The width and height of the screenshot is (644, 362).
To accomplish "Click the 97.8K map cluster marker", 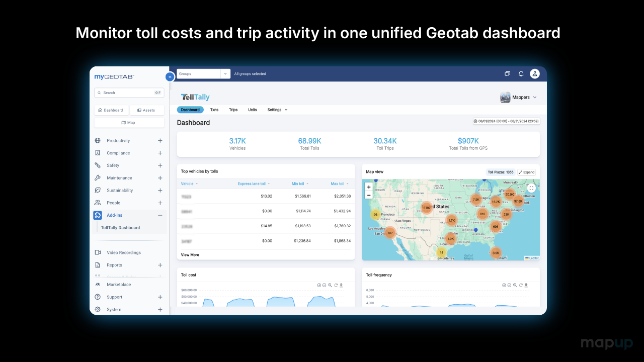I will pyautogui.click(x=518, y=201).
